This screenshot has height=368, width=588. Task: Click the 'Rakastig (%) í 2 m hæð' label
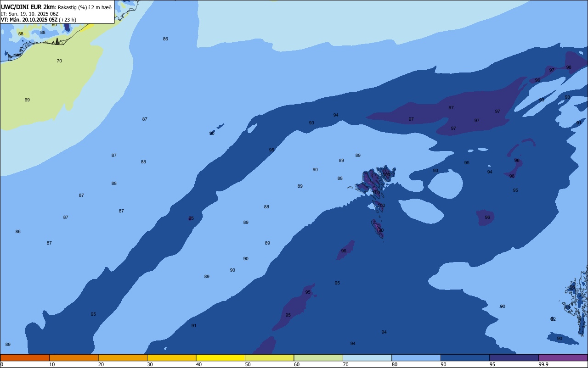click(85, 7)
